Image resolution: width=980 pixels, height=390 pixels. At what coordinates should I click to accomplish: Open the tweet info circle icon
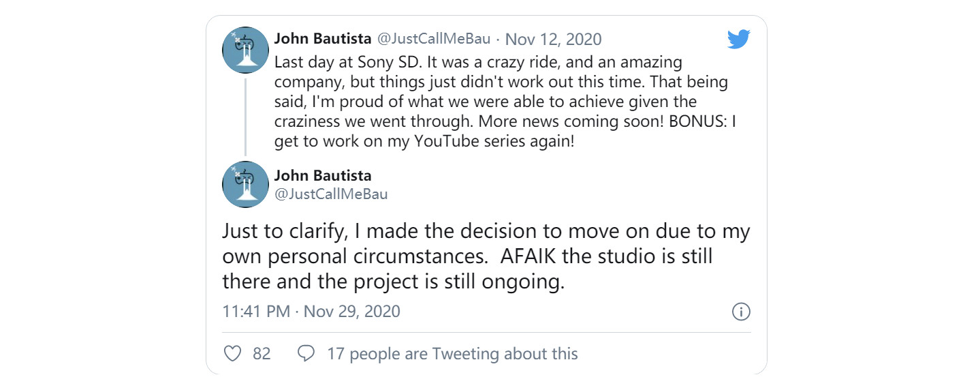coord(740,312)
